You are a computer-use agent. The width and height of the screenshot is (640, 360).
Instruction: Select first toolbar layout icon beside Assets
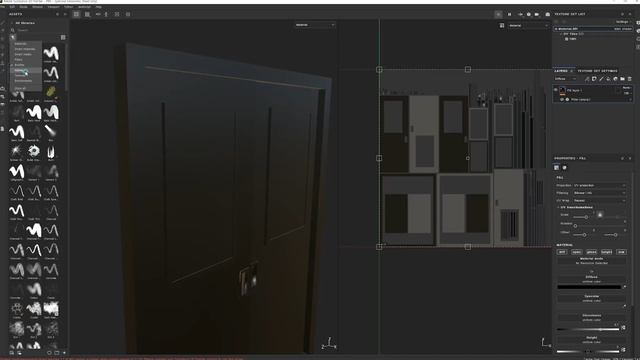coord(76,14)
